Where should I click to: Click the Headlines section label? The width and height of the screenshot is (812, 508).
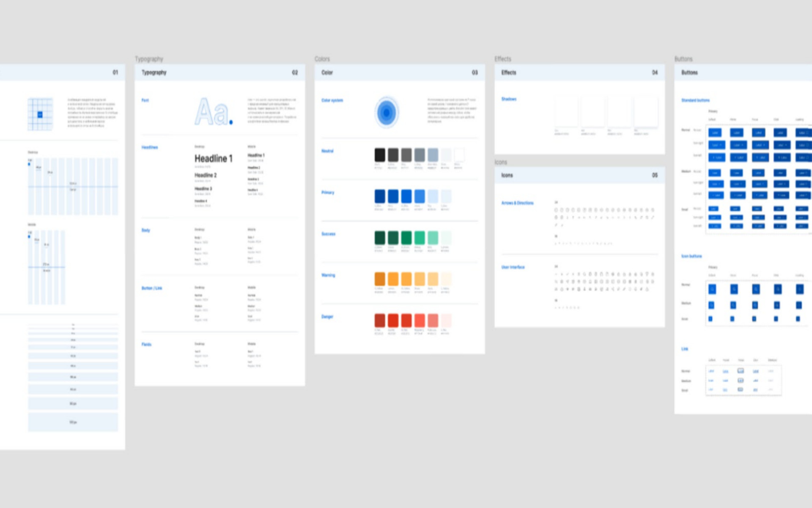150,147
